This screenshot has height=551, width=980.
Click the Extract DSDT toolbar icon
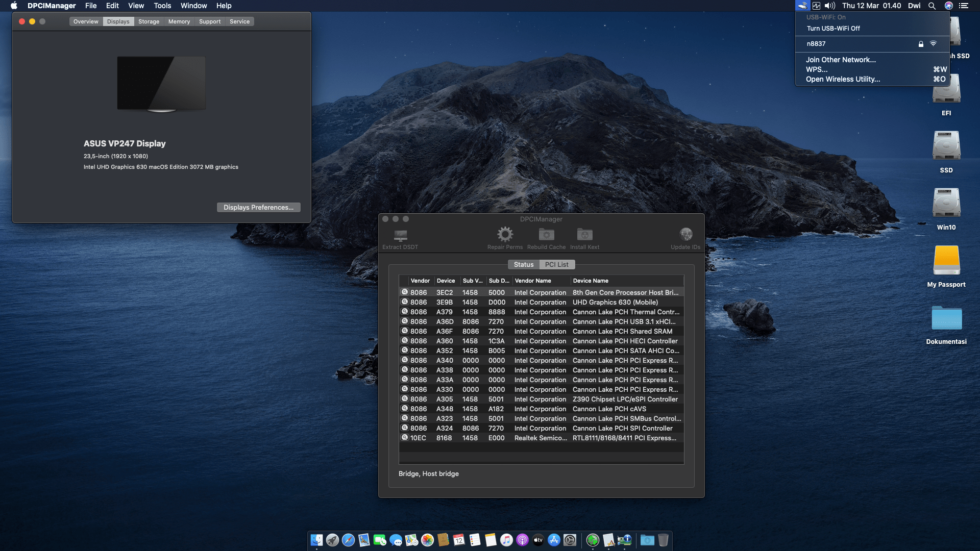coord(400,237)
